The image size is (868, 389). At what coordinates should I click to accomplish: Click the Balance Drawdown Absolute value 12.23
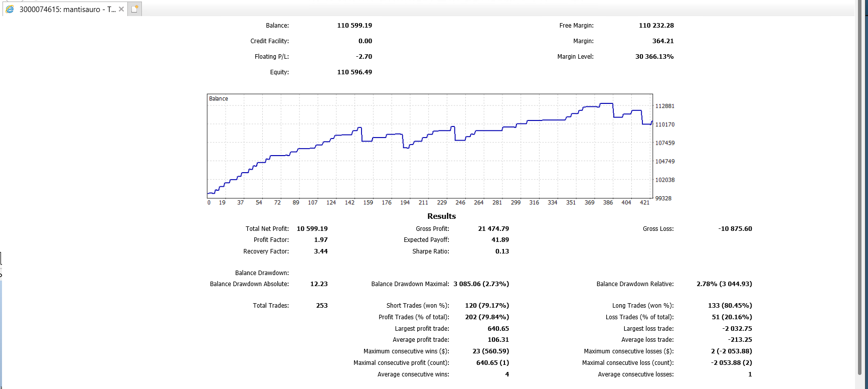click(319, 284)
